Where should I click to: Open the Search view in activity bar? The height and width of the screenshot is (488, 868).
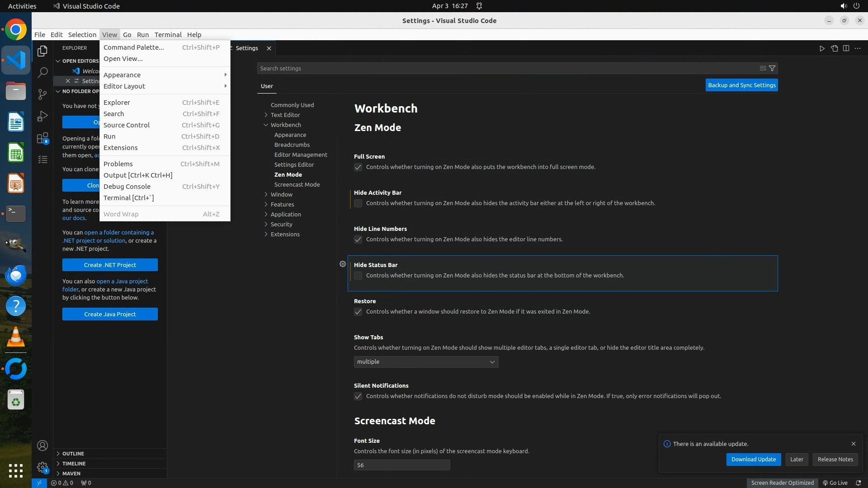click(x=42, y=72)
